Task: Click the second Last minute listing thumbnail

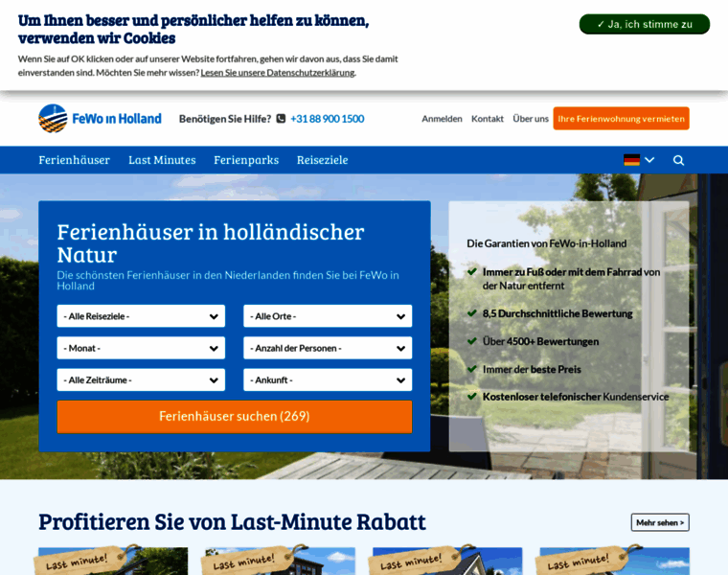Action: tap(281, 561)
